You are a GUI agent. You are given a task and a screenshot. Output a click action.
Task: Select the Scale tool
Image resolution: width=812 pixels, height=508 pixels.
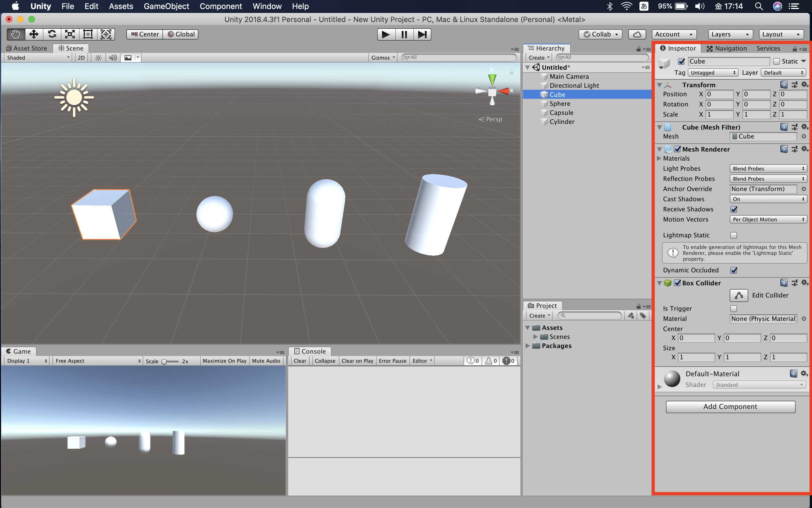click(70, 34)
